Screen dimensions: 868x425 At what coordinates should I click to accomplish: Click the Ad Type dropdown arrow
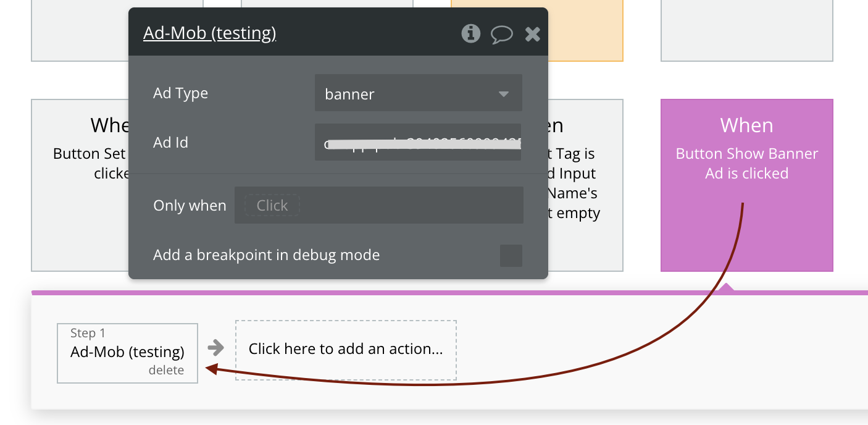pyautogui.click(x=503, y=94)
